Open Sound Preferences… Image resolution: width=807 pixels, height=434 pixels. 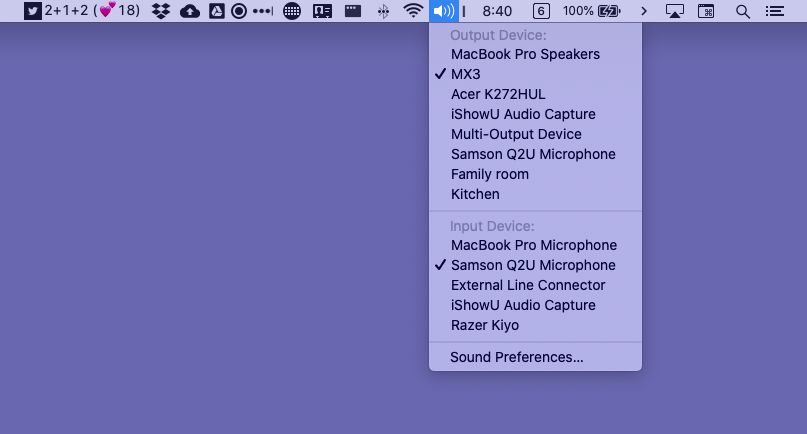tap(517, 357)
